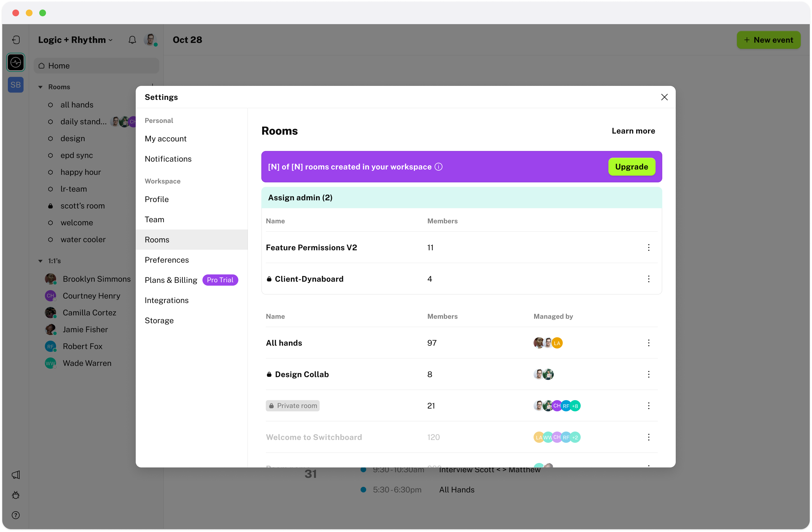Click the bug report icon
Viewport: 812px width, 532px height.
coord(16,495)
